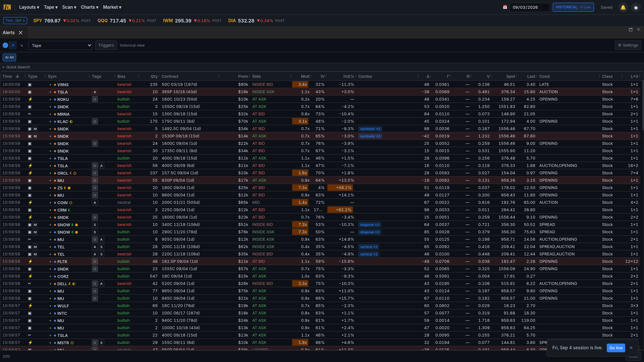This screenshot has height=362, width=644.
Task: Toggle the blue circle alert indicator
Action: click(x=5, y=45)
